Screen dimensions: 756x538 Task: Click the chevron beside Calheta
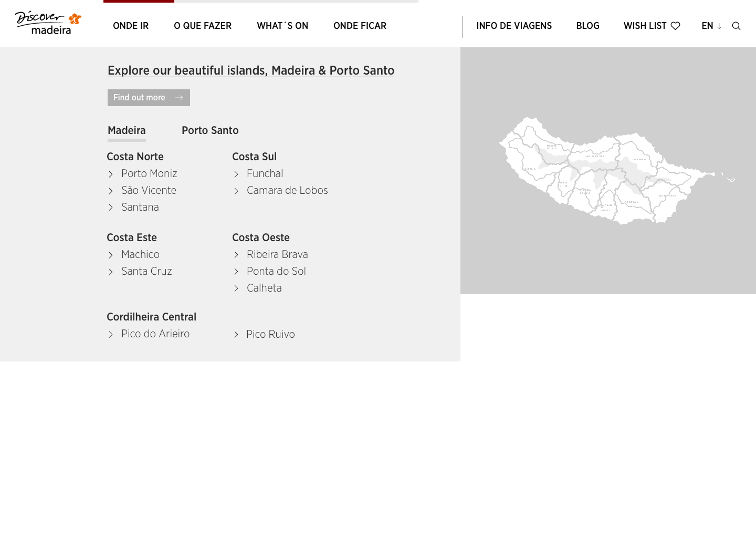pos(236,288)
